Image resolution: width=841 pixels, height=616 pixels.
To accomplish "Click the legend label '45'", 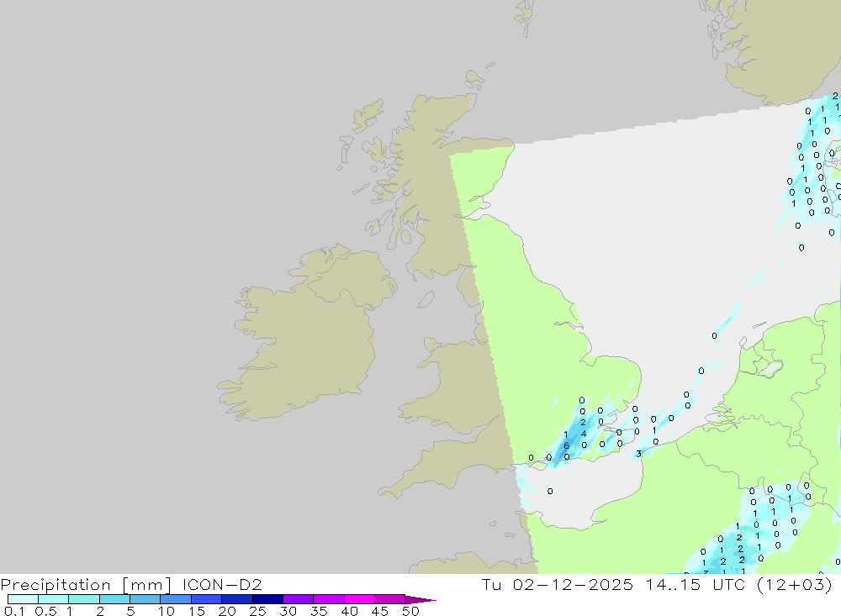I will (380, 611).
